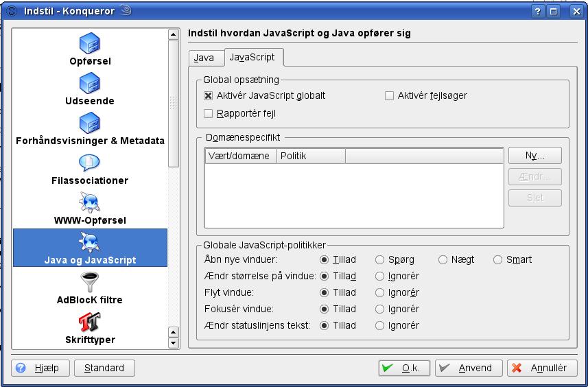Toggle Aktivér JavaScript globalt checkbox
588x387 pixels.
(208, 95)
